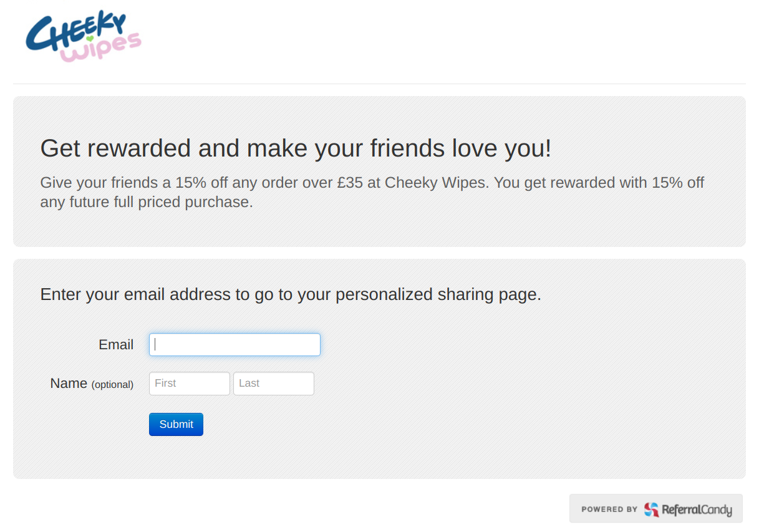
Task: Click the "(optional)" text beside Name
Action: (x=112, y=385)
